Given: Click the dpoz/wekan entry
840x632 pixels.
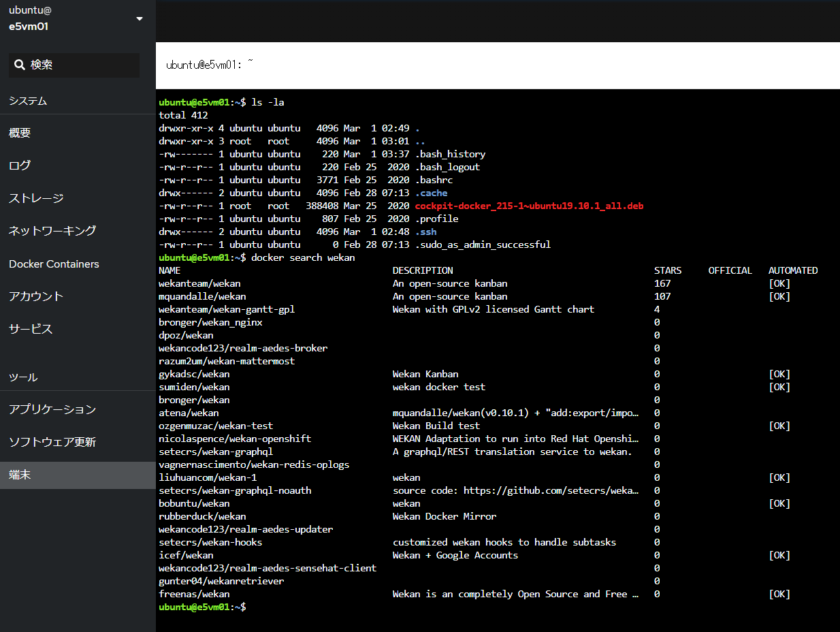Looking at the screenshot, I should coord(186,335).
